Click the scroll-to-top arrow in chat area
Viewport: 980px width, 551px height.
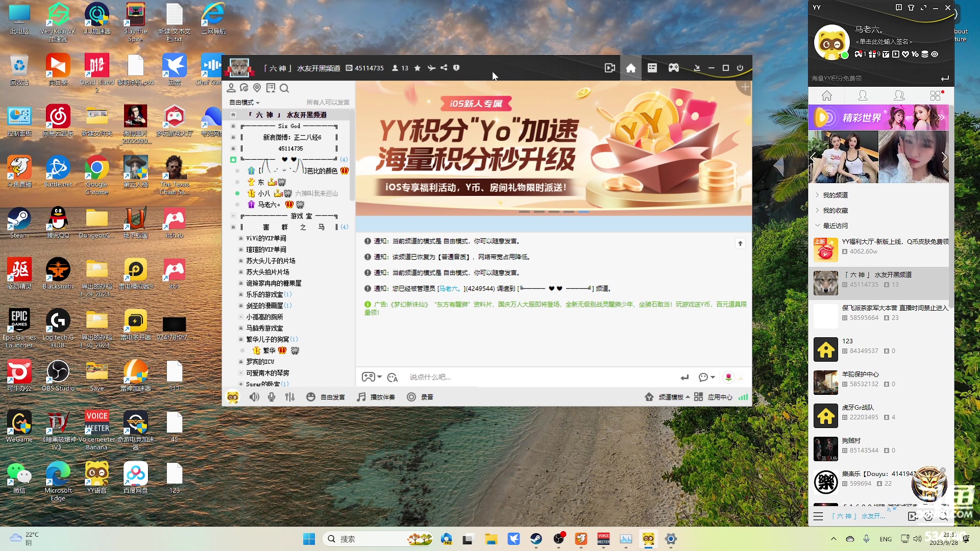(x=740, y=243)
